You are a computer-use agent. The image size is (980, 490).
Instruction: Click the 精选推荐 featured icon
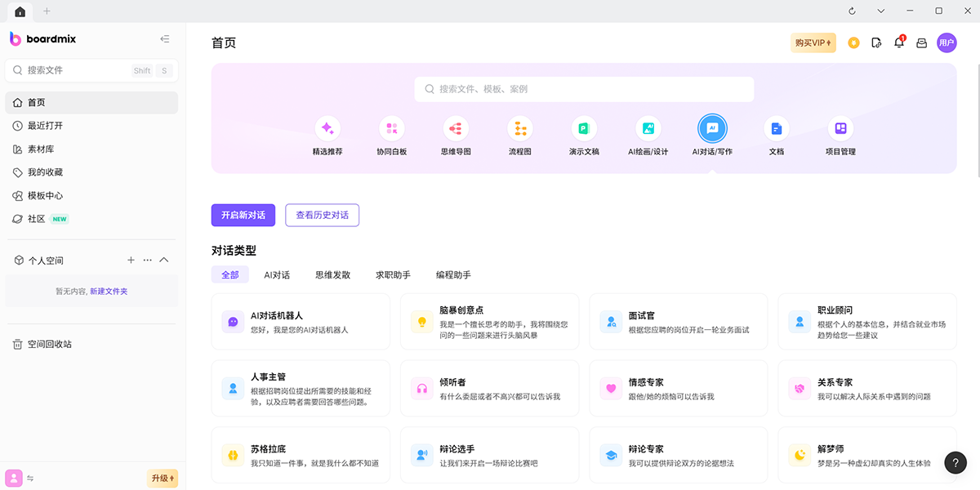(x=327, y=129)
